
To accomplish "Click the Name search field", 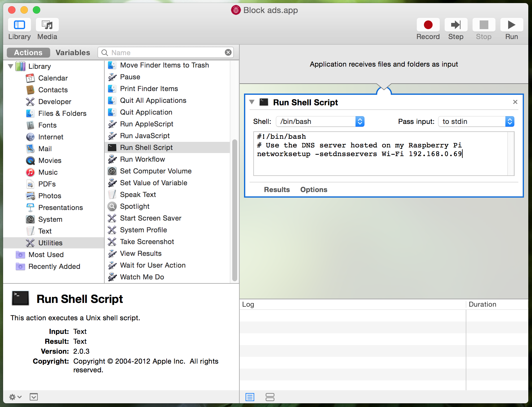I will pos(166,53).
